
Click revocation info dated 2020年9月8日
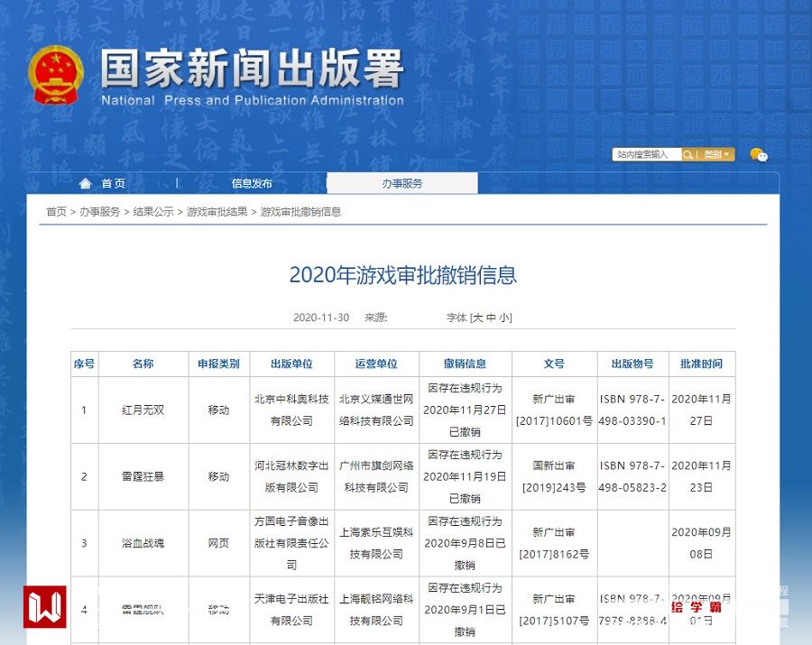coord(465,544)
